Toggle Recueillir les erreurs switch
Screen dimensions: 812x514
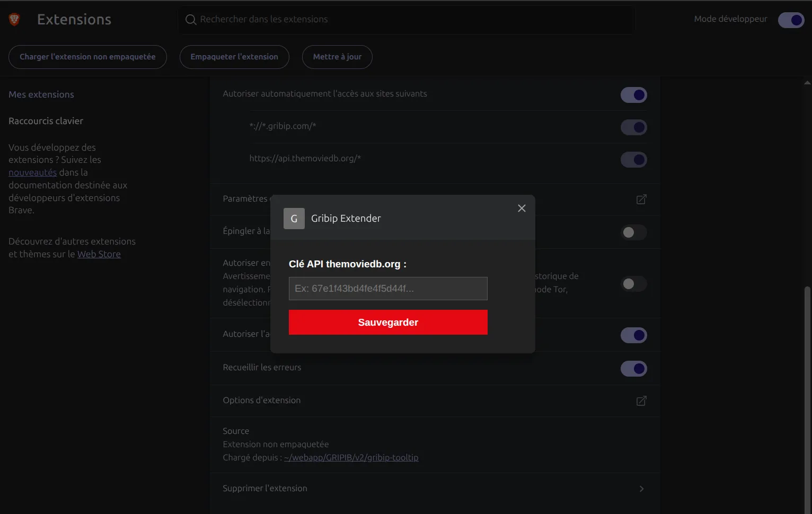[x=634, y=369]
